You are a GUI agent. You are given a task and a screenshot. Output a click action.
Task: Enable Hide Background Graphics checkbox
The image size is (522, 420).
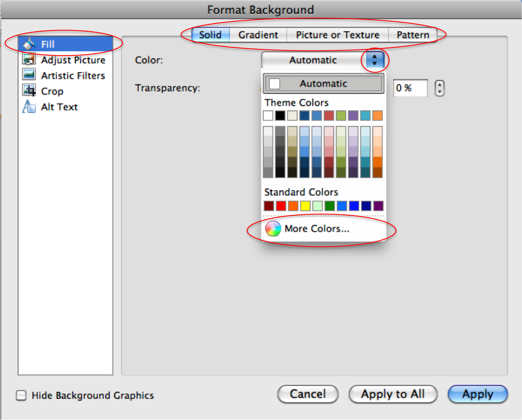coord(21,395)
